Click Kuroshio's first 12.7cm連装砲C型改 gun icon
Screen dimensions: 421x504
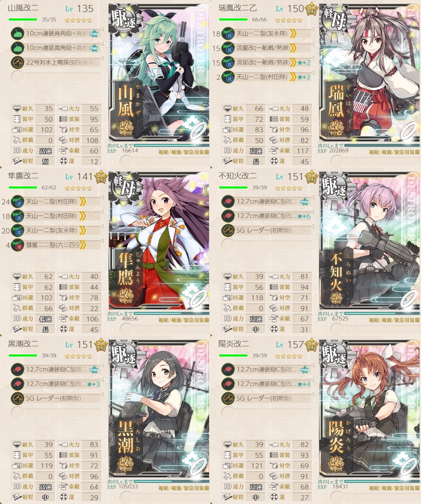18,370
